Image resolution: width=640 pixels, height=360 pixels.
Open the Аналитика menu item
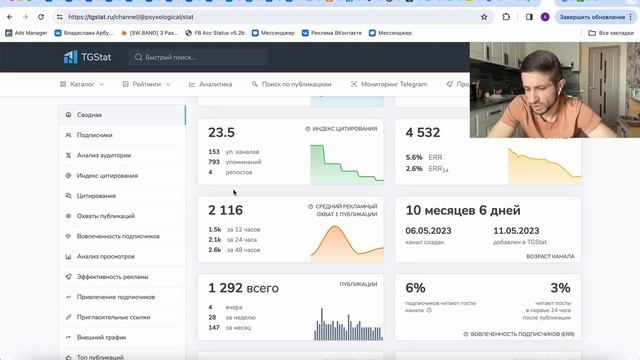coord(211,84)
